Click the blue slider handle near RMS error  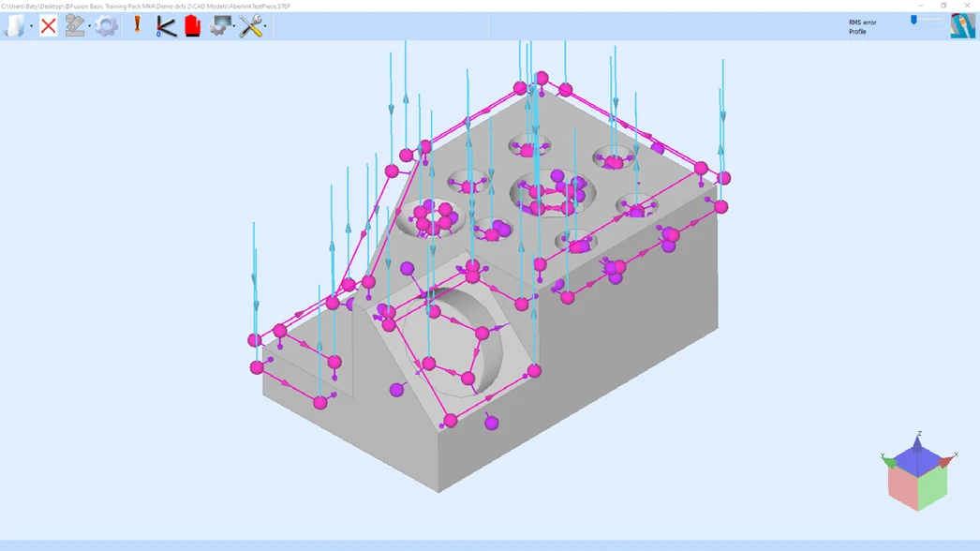coord(913,20)
